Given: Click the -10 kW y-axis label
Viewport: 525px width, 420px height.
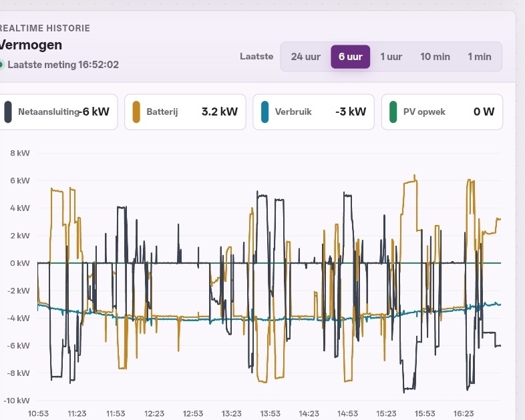Looking at the screenshot, I should [x=17, y=400].
